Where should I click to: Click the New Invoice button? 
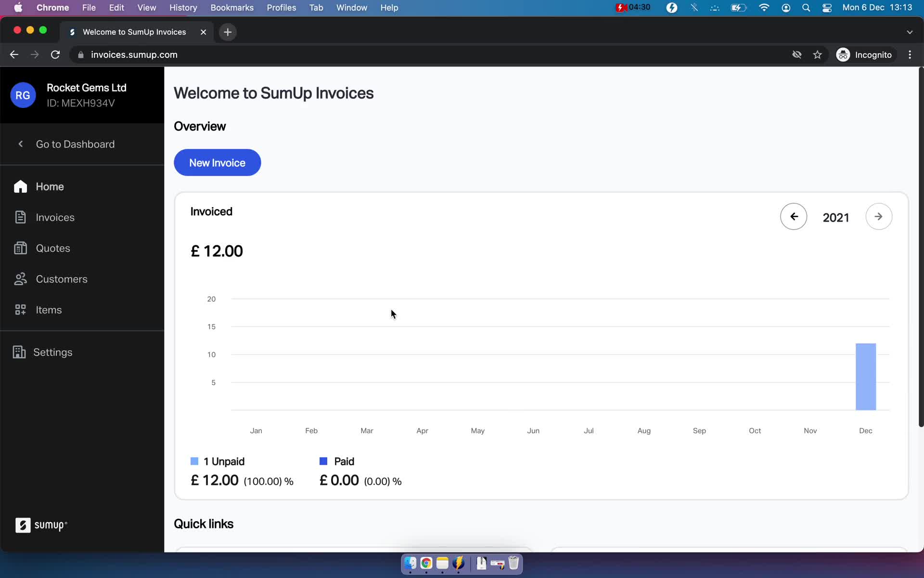(217, 162)
